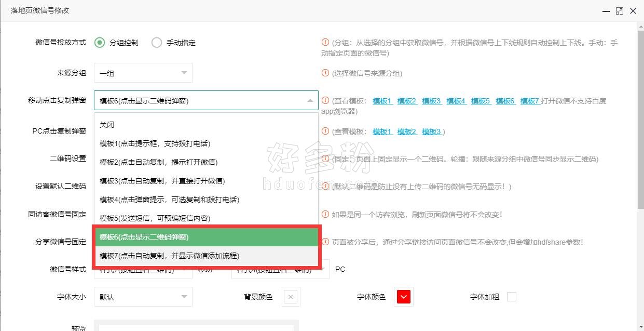
Task: Select the 手动指定 radio button
Action: tap(157, 43)
